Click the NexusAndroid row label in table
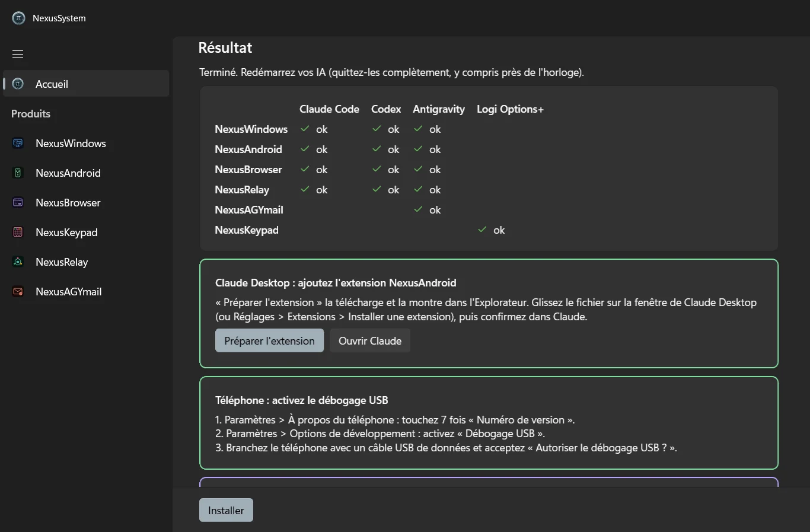This screenshot has width=810, height=532. click(x=248, y=149)
